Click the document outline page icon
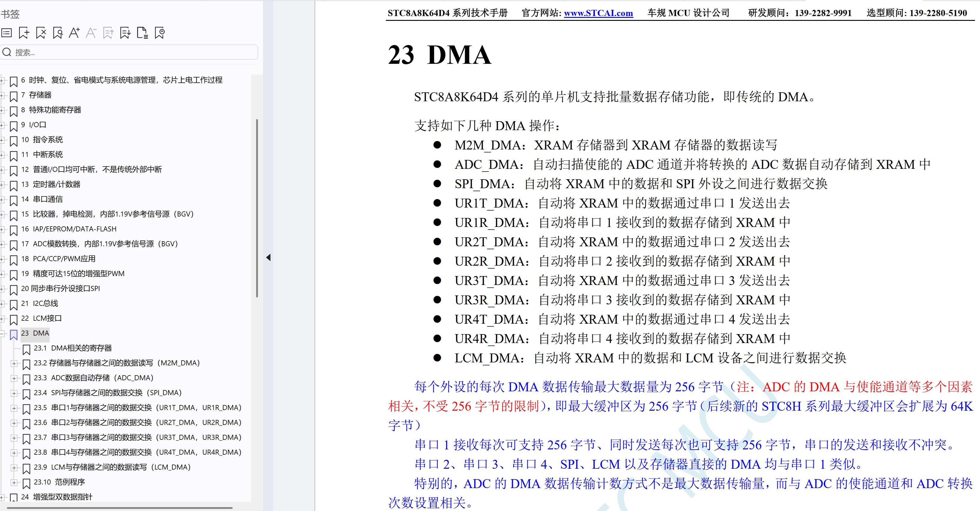The image size is (980, 511). point(142,33)
